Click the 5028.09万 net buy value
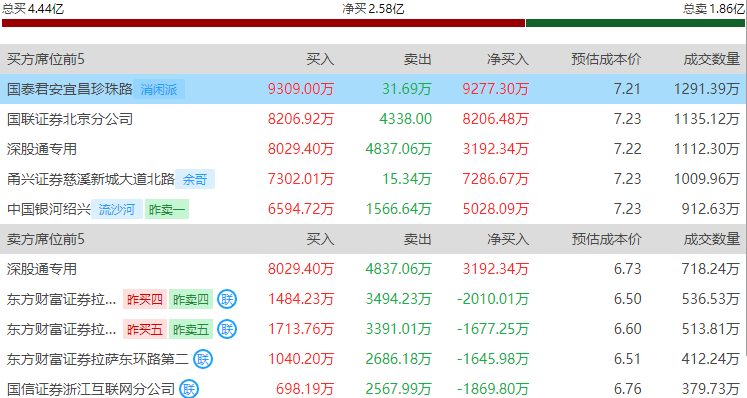The image size is (747, 398). click(x=495, y=209)
